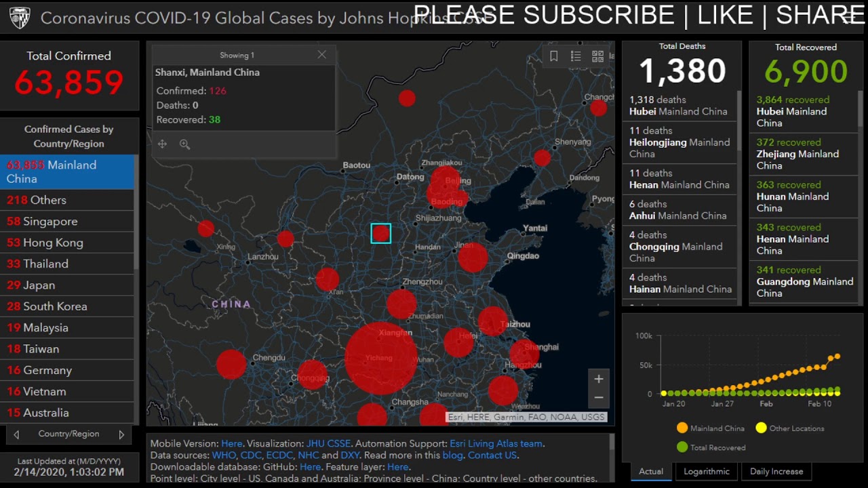Click the Chengdu red circle marker
Viewport: 868px width, 488px height.
231,364
